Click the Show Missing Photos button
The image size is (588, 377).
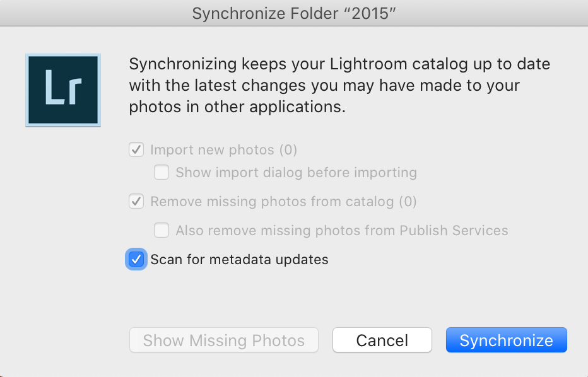click(224, 340)
